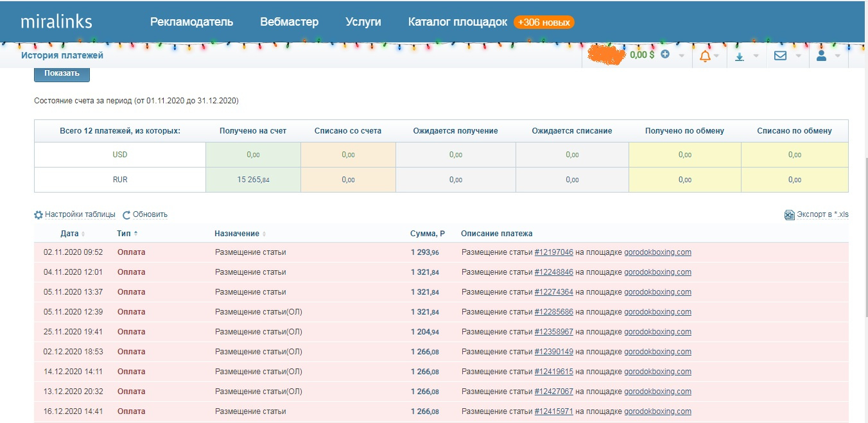Click the miralinks logo

click(x=56, y=21)
